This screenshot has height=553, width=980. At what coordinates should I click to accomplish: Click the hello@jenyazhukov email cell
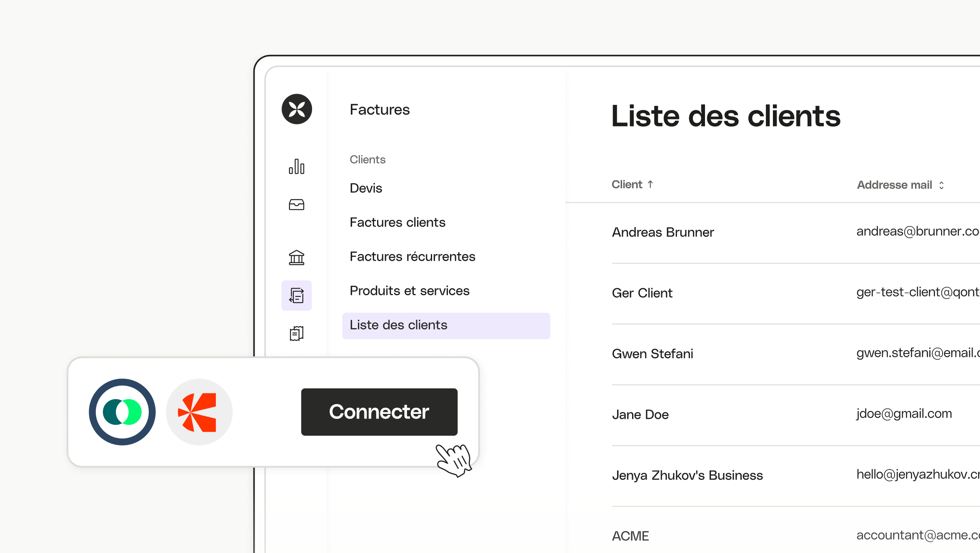tap(918, 474)
